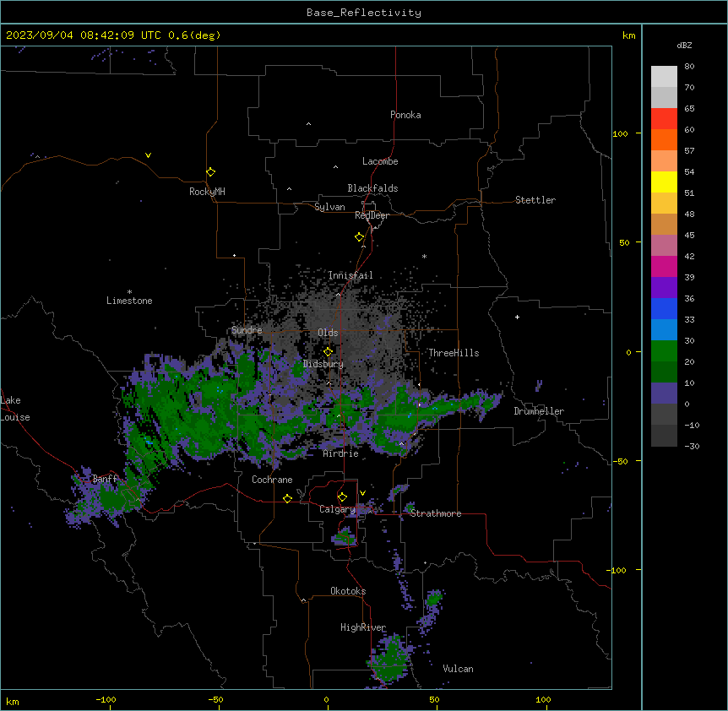Click the Lake Louise label
Image resolution: width=728 pixels, height=711 pixels.
[x=15, y=409]
